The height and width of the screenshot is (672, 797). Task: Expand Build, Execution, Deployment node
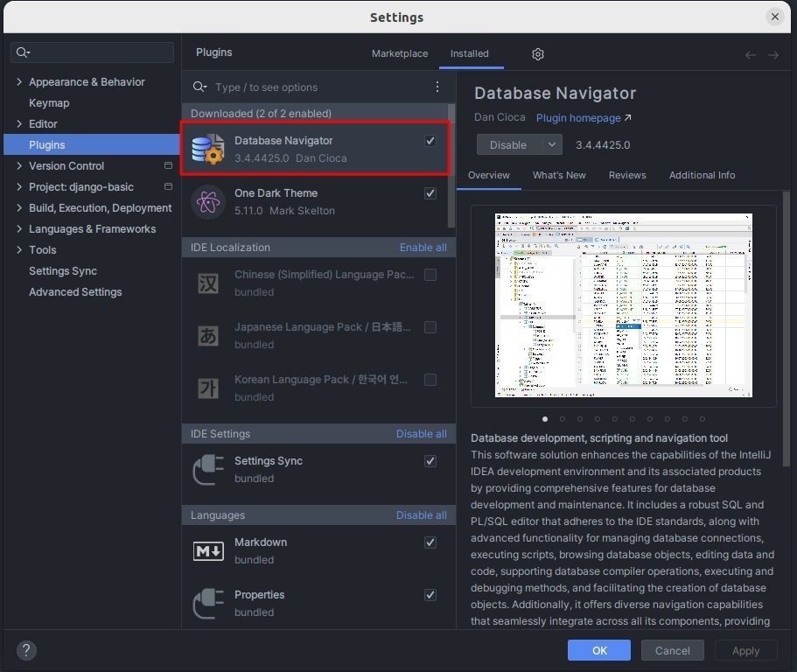19,207
